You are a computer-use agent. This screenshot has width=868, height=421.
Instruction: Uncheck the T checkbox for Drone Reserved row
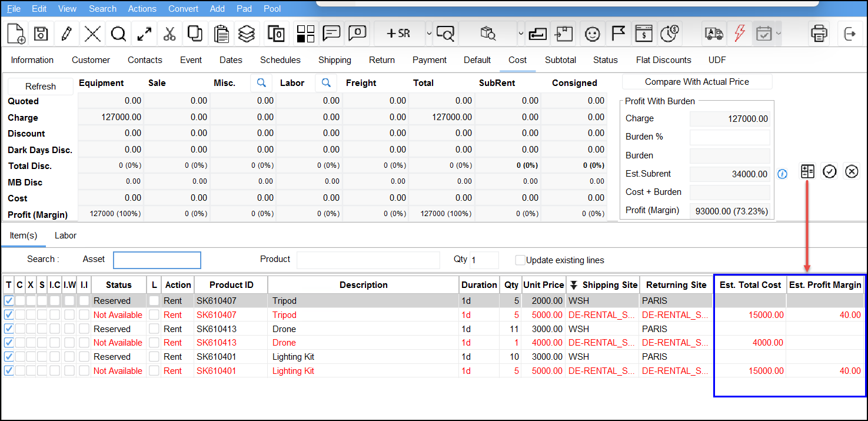click(x=9, y=329)
